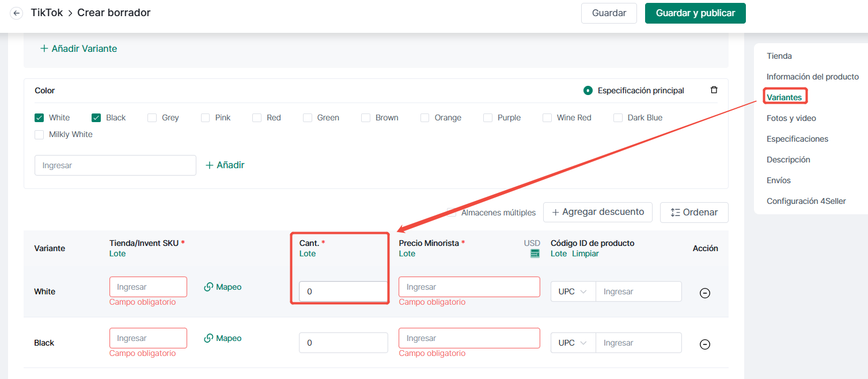Check the Pink color checkbox
This screenshot has width=868, height=379.
coord(205,118)
